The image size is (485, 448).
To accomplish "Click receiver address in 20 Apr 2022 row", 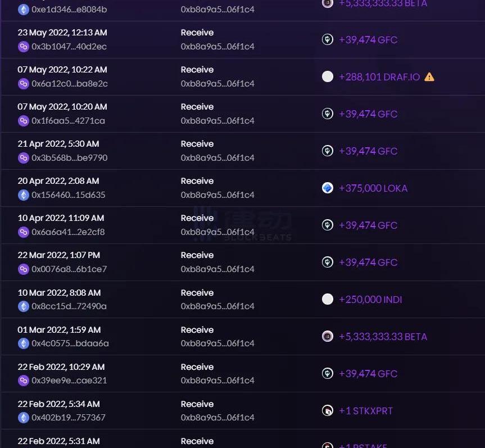I will pyautogui.click(x=217, y=195).
